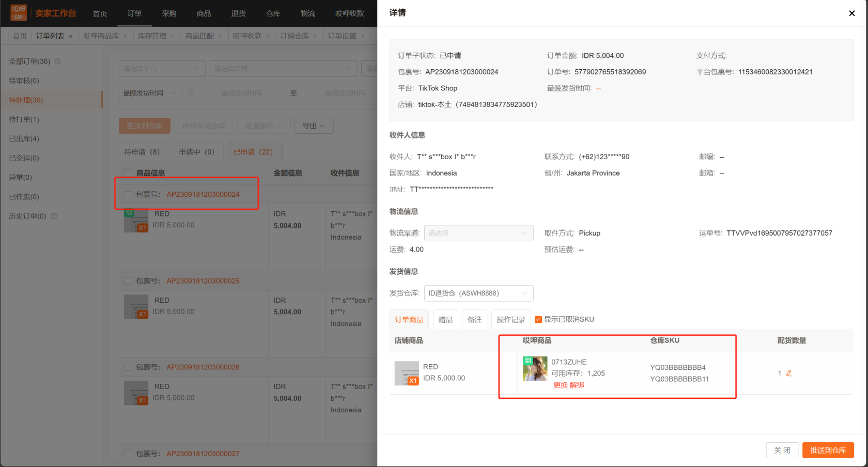Open the 退货 top menu
The height and width of the screenshot is (467, 868).
(238, 13)
